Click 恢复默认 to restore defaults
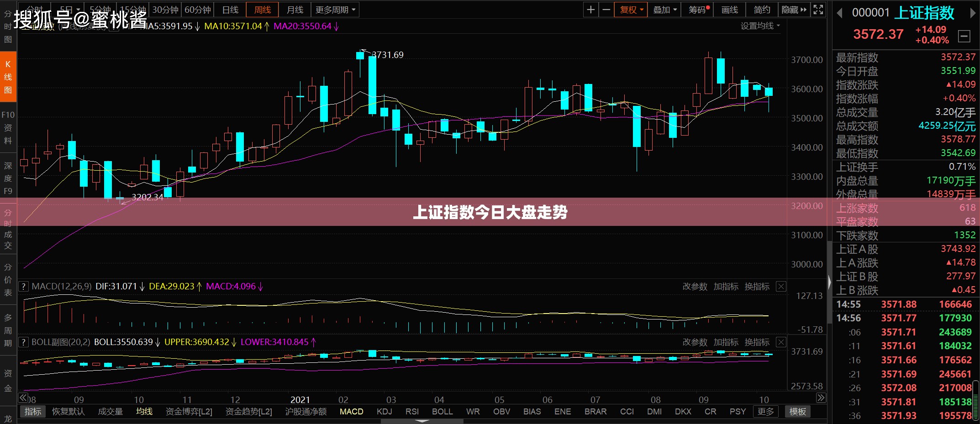This screenshot has height=424, width=980. [x=68, y=412]
